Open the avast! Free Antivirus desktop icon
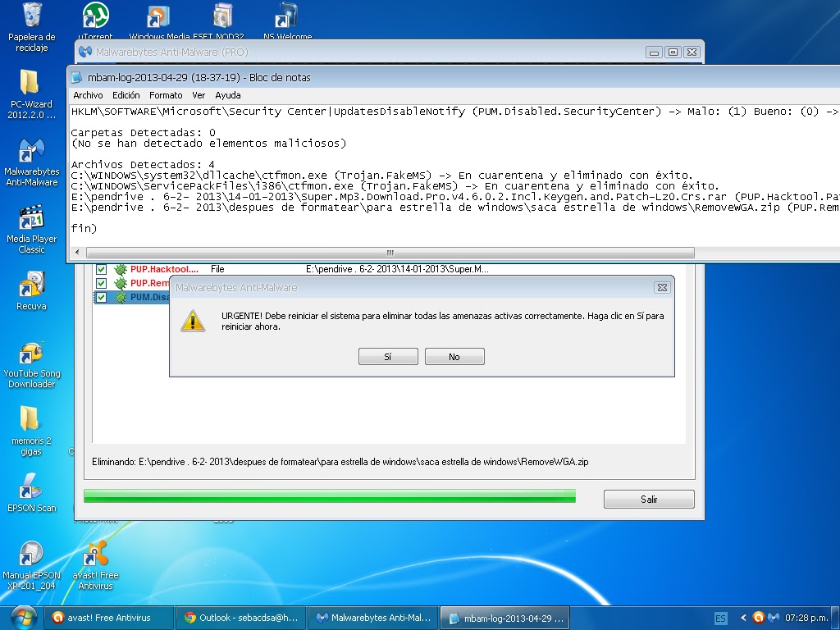 click(95, 566)
